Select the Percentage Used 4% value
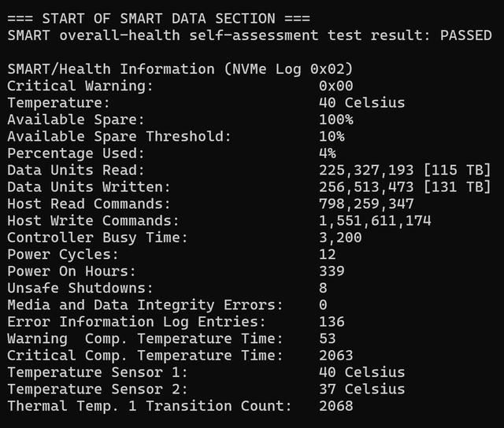 (x=328, y=153)
